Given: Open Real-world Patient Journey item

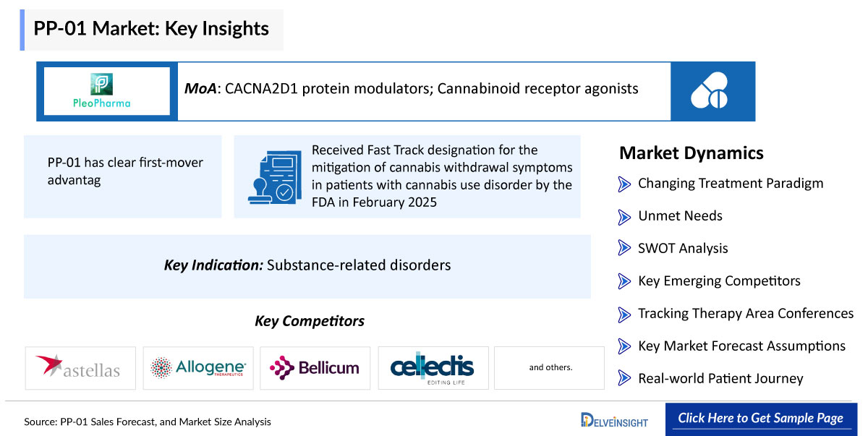Looking at the screenshot, I should 710,379.
